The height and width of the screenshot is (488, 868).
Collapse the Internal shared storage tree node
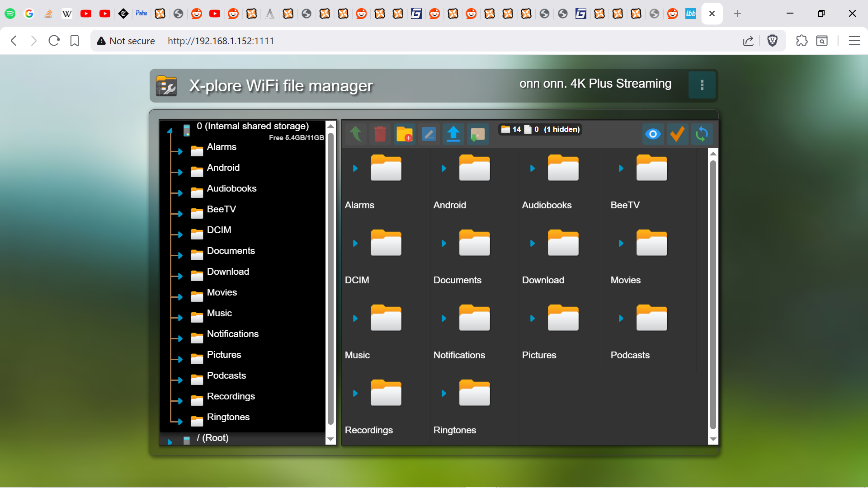coord(170,131)
